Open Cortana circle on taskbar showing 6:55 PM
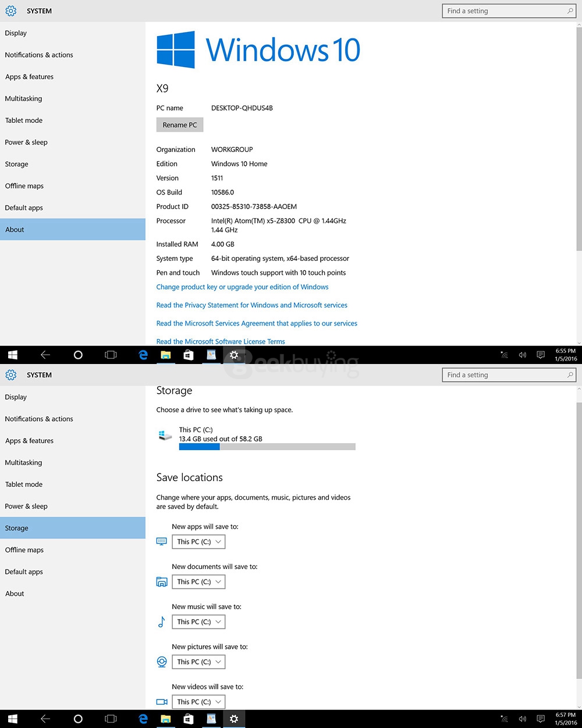 [78, 355]
